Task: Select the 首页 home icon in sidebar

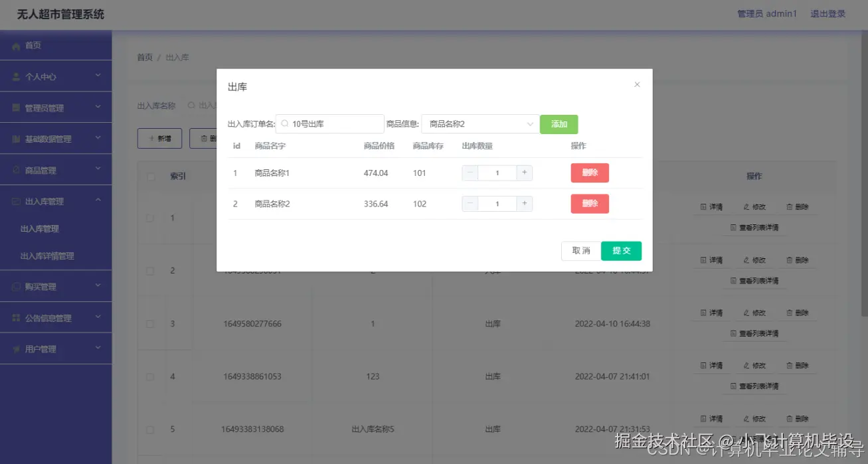Action: (17, 46)
